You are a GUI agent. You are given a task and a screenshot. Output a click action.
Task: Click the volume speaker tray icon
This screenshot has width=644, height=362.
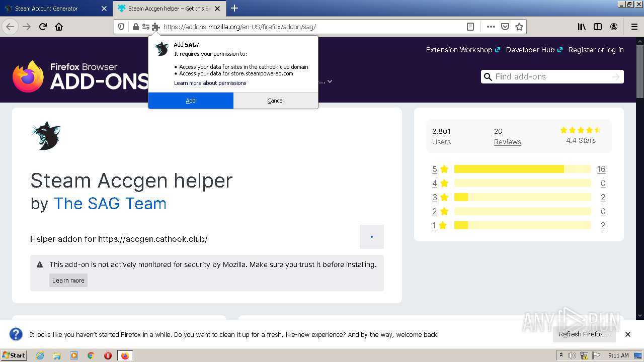pos(572,355)
